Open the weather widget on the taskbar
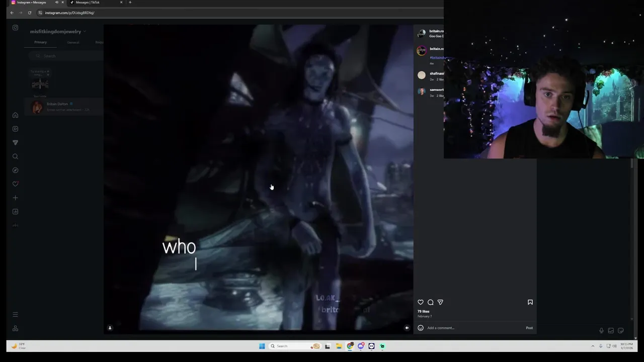Viewport: 644px width, 362px height. pyautogui.click(x=19, y=346)
